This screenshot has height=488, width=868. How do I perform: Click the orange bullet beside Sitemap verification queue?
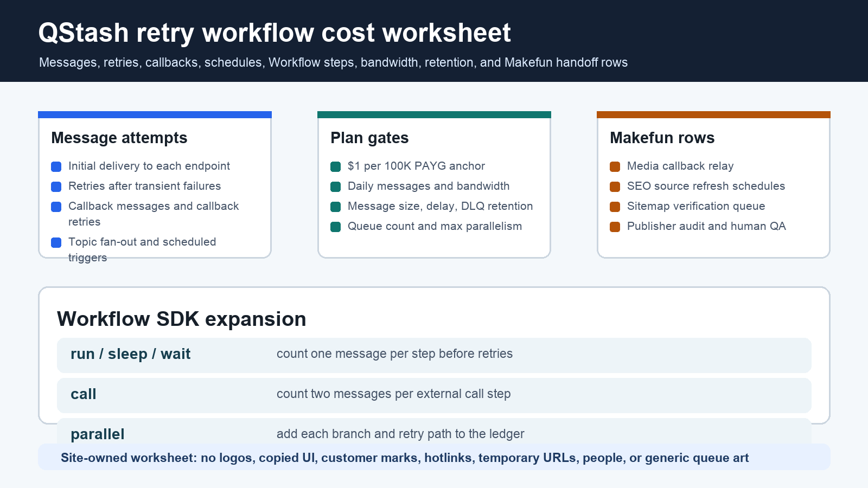click(x=615, y=207)
